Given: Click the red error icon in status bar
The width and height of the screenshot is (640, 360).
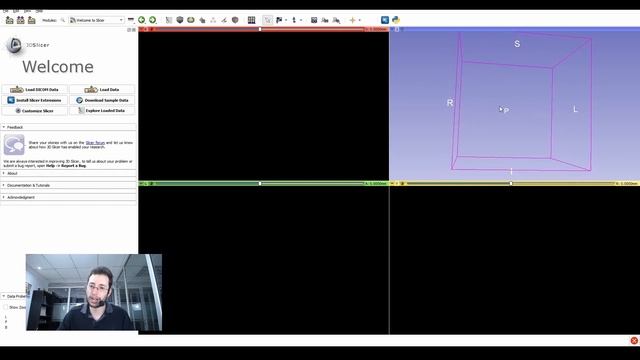Looking at the screenshot, I should point(634,340).
